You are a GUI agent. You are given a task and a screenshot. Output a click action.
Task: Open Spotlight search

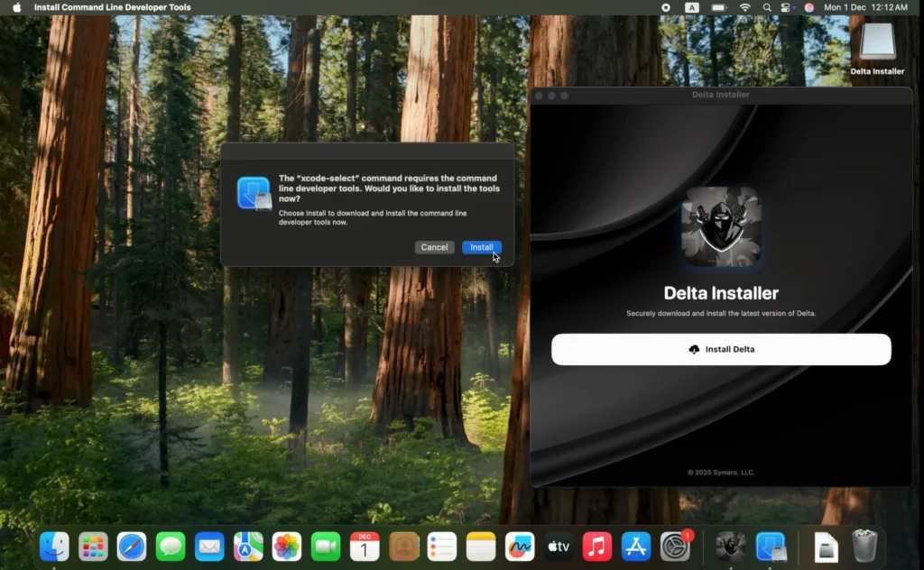point(767,7)
